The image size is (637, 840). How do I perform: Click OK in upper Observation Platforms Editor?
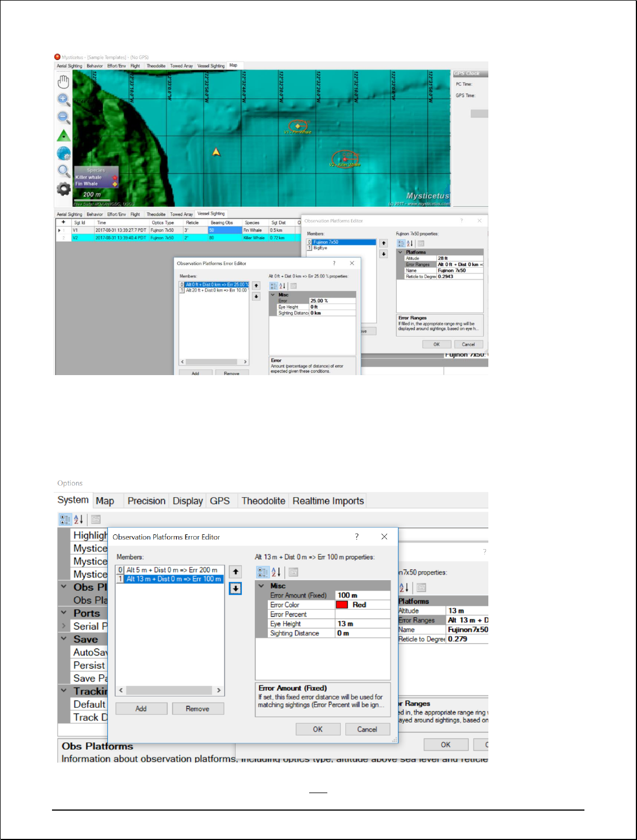tap(436, 344)
